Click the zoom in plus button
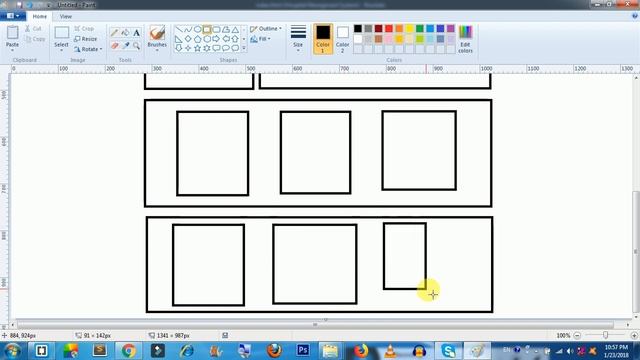Image resolution: width=640 pixels, height=360 pixels. 634,335
